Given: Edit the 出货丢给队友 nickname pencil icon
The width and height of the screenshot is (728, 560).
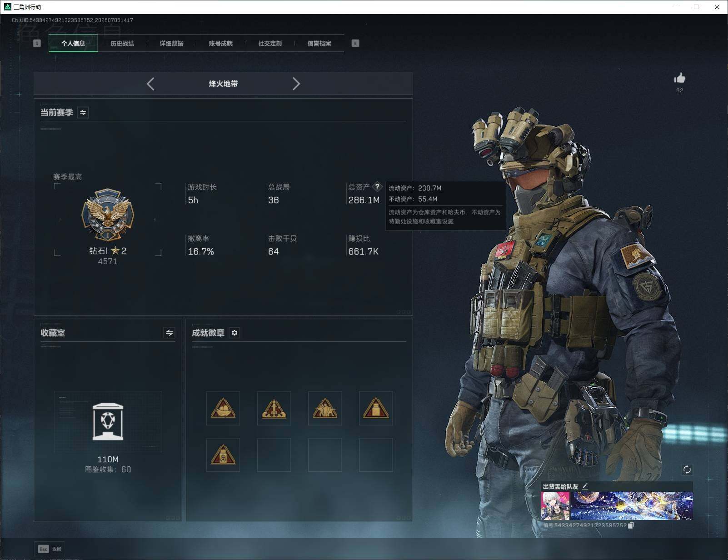Looking at the screenshot, I should [585, 486].
